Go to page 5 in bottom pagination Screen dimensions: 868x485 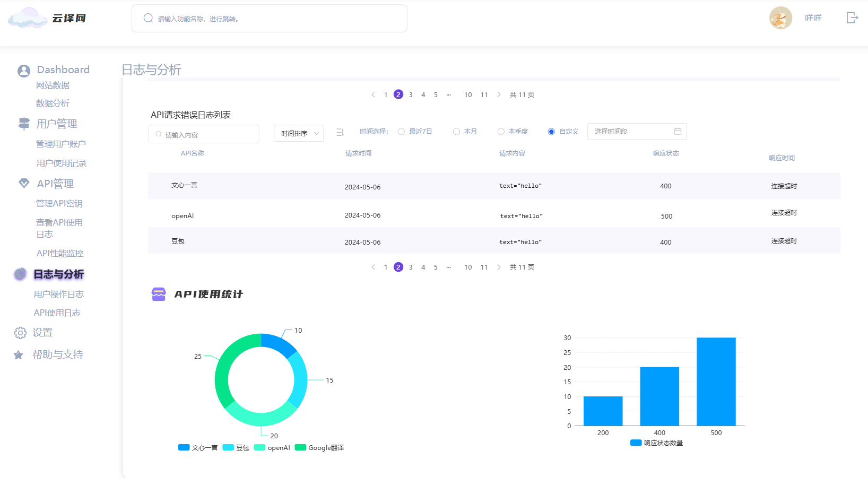(x=436, y=267)
